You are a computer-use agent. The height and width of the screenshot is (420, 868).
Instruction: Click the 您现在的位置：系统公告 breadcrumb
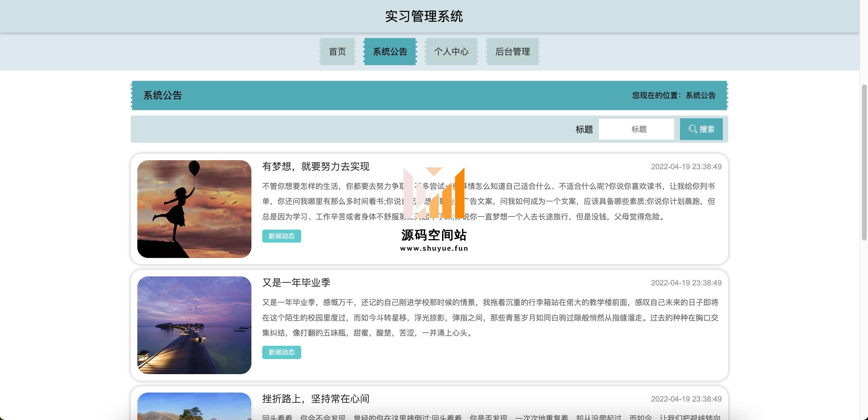[x=674, y=95]
